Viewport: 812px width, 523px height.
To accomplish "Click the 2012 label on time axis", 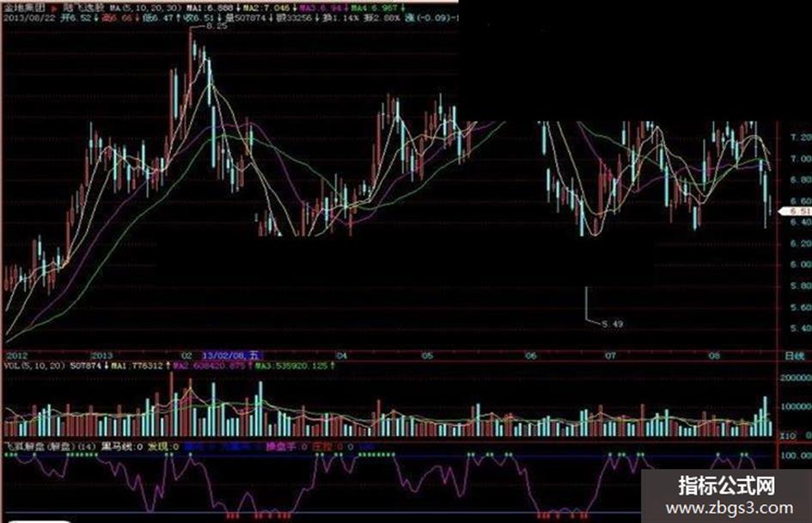I will (x=15, y=356).
